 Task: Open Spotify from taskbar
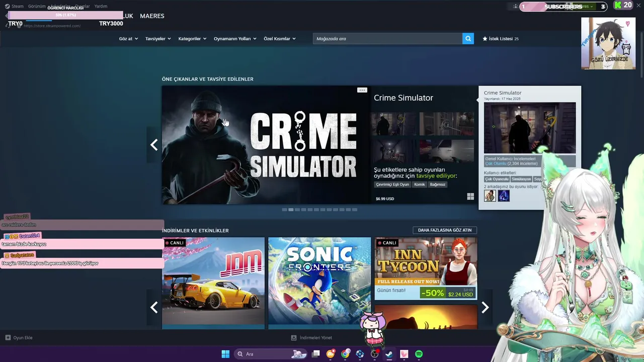click(x=419, y=354)
